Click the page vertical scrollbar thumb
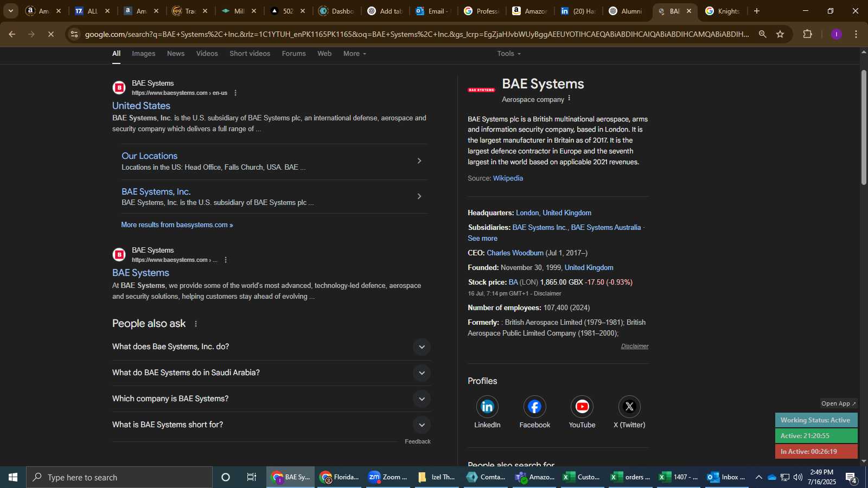Screen dimensions: 868x488 pos(864,127)
